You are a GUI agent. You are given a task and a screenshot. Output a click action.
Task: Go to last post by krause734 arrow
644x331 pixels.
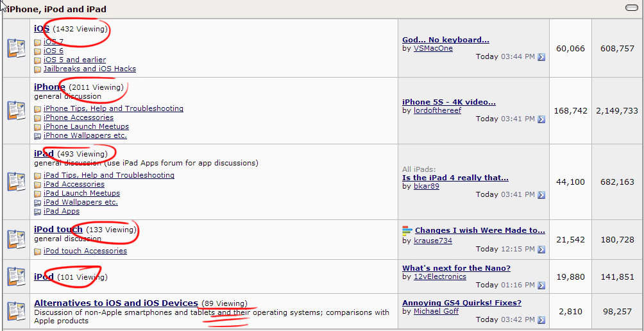click(541, 250)
